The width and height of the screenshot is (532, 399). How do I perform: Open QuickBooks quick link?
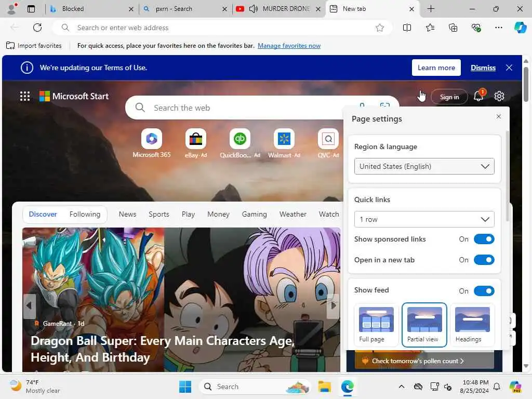coord(240,143)
